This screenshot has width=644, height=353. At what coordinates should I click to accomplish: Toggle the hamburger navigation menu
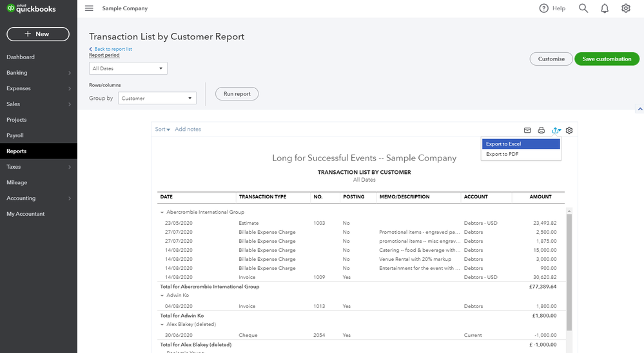pos(89,8)
